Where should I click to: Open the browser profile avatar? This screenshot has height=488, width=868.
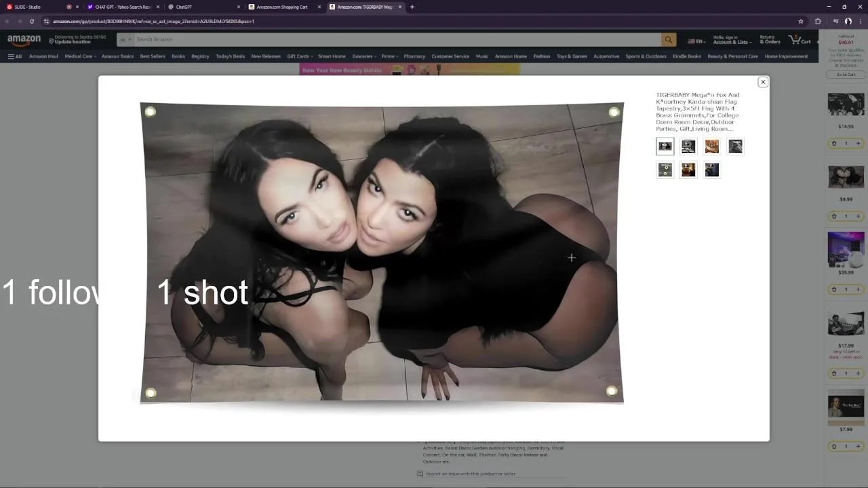point(848,21)
